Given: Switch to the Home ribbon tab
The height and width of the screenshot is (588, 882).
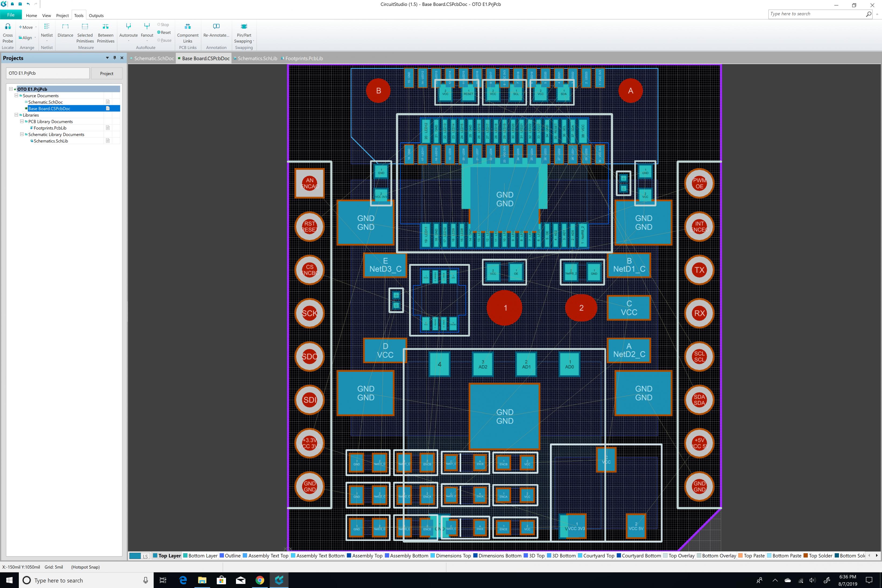Looking at the screenshot, I should pyautogui.click(x=31, y=15).
